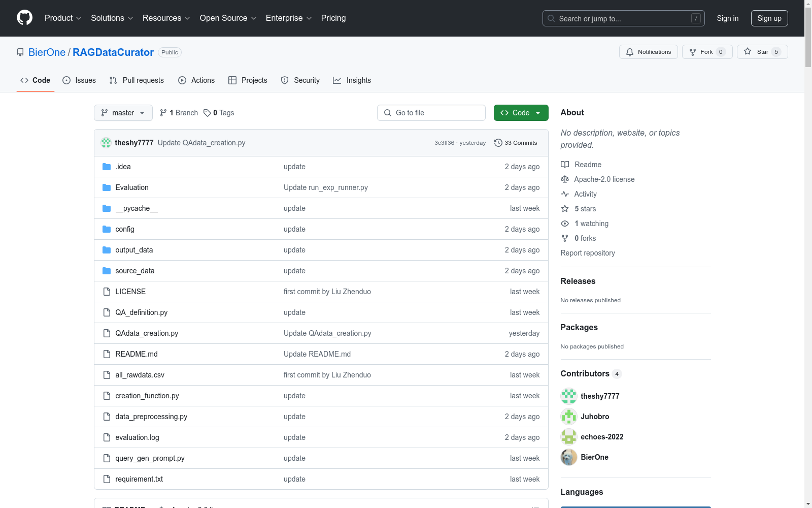The width and height of the screenshot is (812, 508).
Task: Click the evaluation.log file icon
Action: [x=107, y=437]
